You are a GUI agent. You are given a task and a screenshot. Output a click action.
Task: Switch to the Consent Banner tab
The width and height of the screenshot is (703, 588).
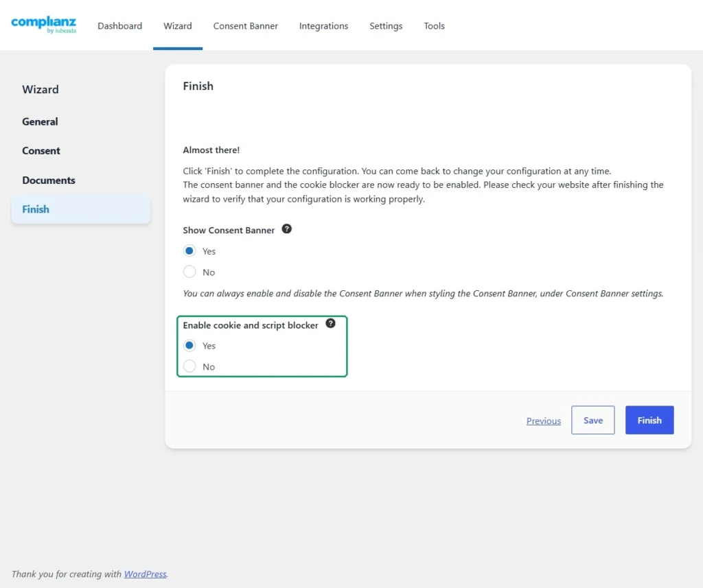tap(246, 25)
